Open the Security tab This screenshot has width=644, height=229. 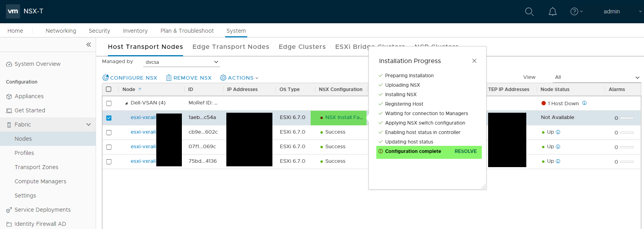pyautogui.click(x=100, y=31)
